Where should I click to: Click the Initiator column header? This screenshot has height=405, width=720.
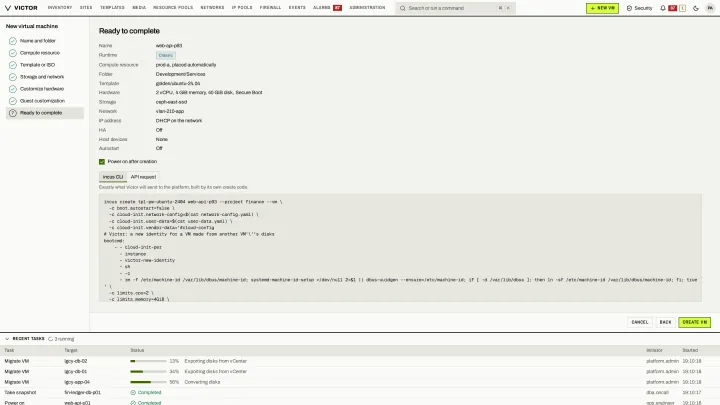point(654,350)
